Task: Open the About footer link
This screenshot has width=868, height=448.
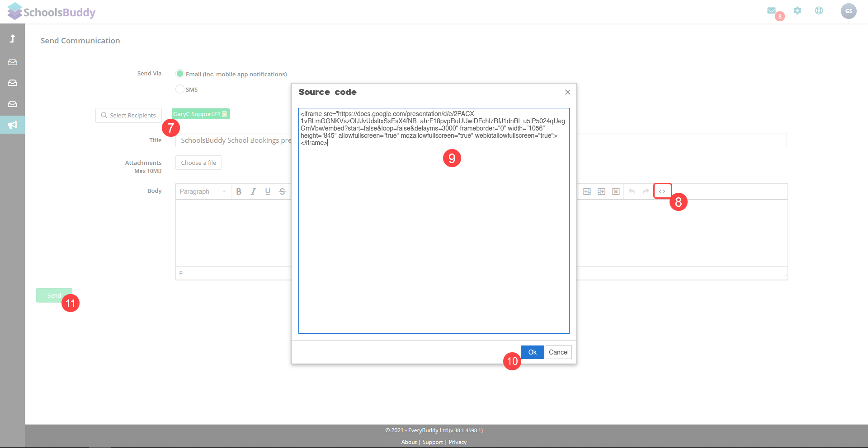Action: click(x=409, y=442)
